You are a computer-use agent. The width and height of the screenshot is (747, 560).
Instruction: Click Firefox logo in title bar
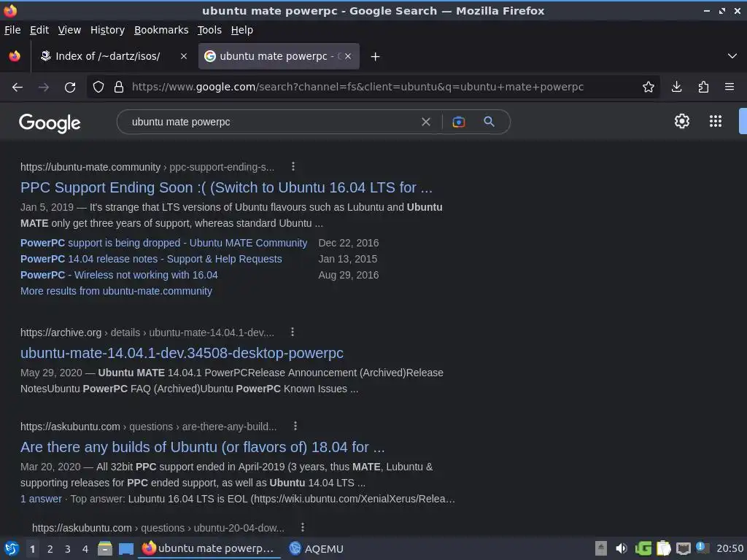(x=10, y=10)
